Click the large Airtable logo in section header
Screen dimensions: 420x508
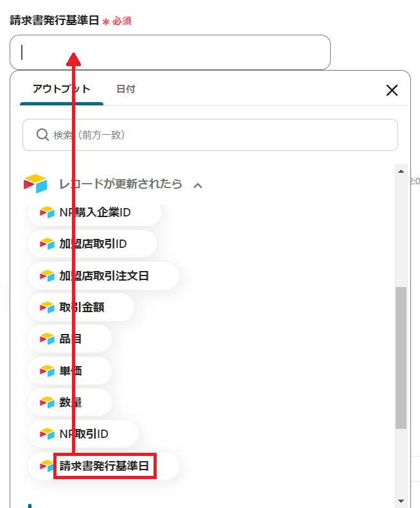[35, 184]
